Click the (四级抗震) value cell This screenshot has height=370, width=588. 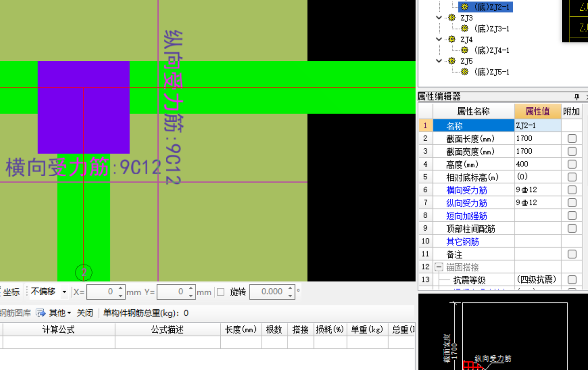point(538,280)
